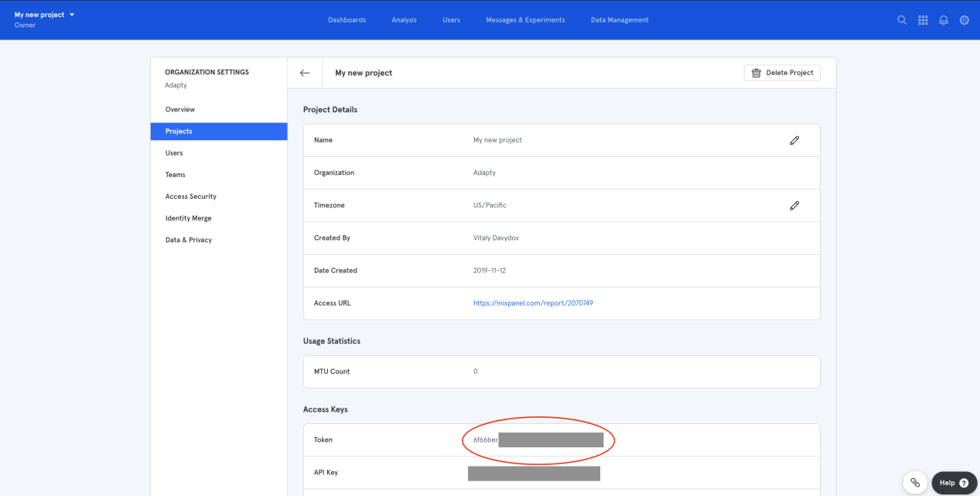980x496 pixels.
Task: Go to Access Security settings
Action: (191, 197)
